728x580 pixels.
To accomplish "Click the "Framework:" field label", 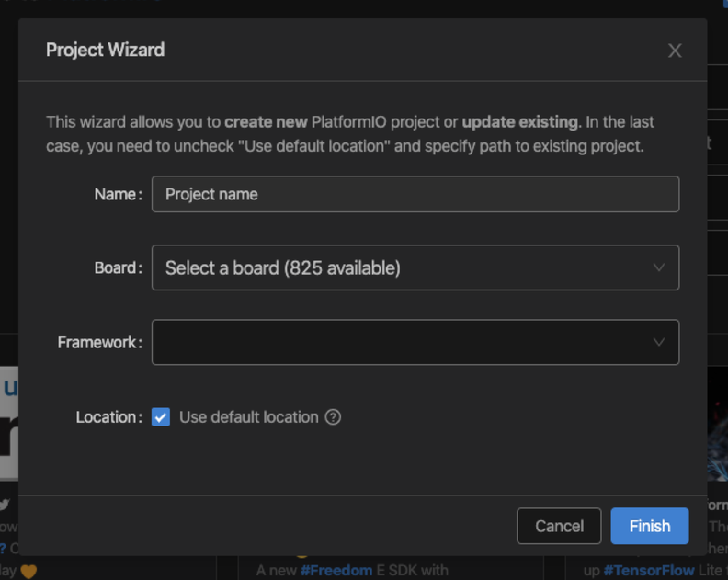I will click(x=99, y=342).
